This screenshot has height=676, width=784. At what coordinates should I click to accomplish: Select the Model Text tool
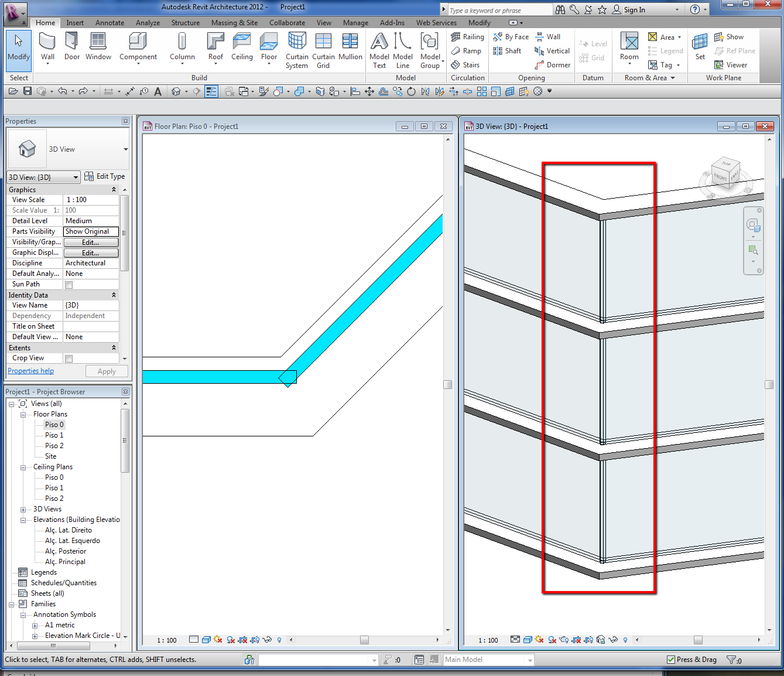tap(379, 50)
